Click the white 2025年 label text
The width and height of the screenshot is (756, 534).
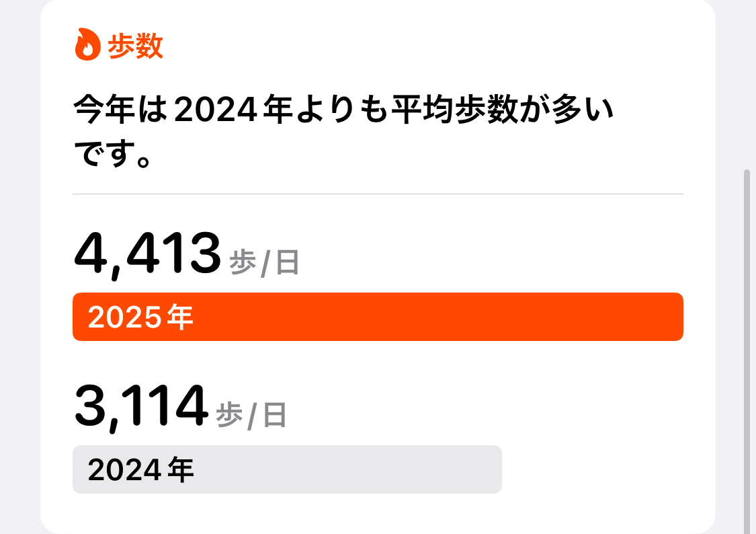[140, 317]
